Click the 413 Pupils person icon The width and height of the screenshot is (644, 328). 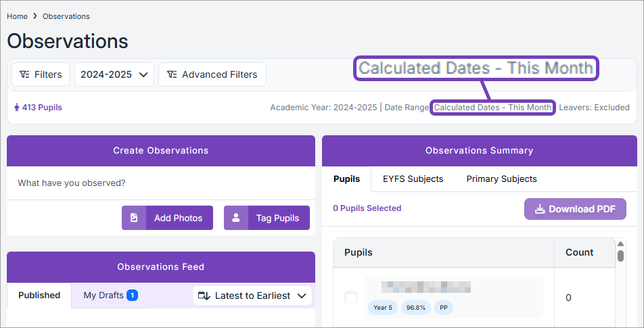click(17, 108)
